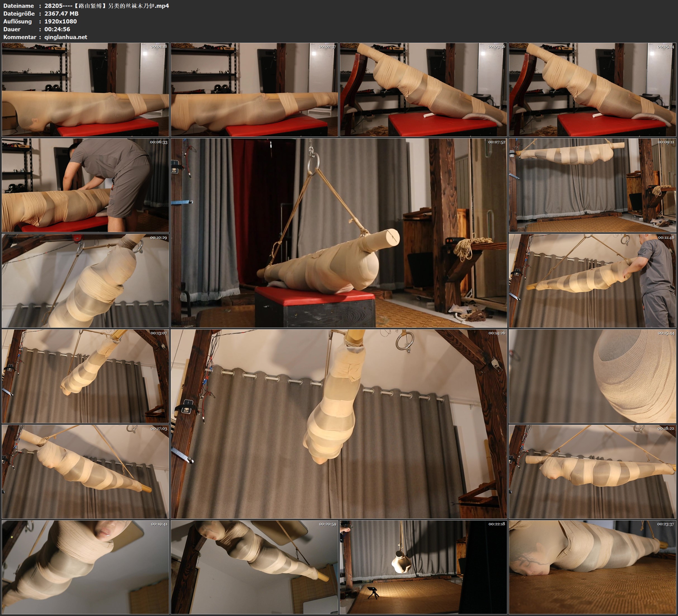
Task: Open the 00:06:33 frame with man in gray
Action: 85,185
